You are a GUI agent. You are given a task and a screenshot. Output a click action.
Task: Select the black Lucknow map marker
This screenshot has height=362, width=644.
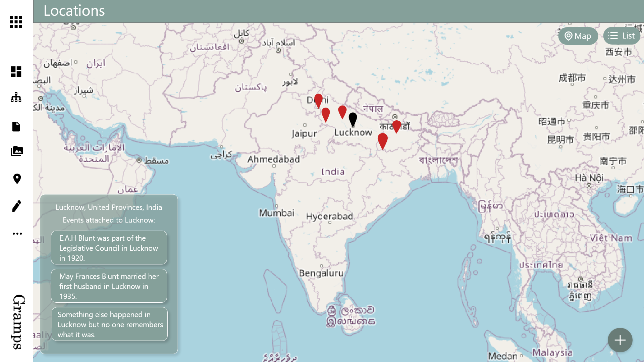coord(353,120)
